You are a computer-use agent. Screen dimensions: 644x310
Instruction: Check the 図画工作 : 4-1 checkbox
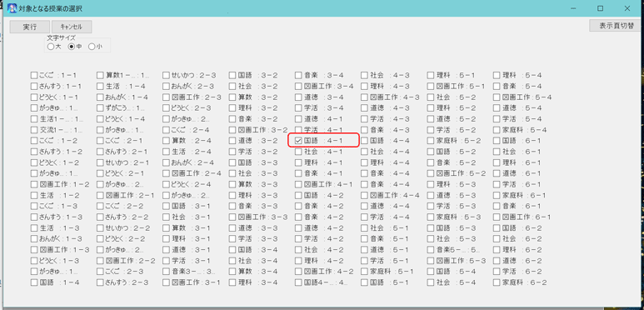pos(298,184)
